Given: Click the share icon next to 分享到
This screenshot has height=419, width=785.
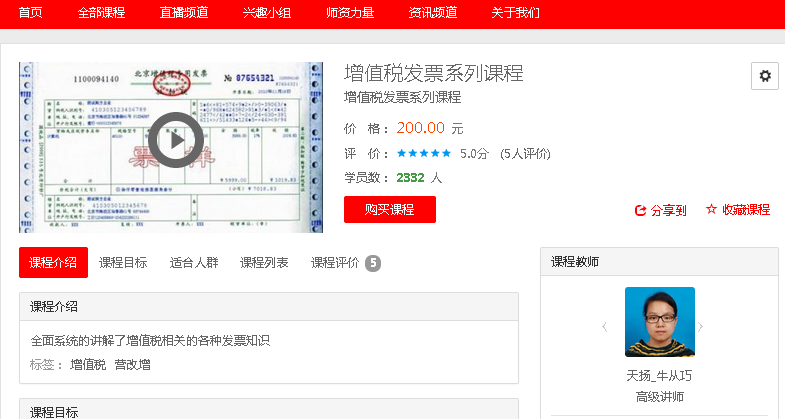Looking at the screenshot, I should click(x=640, y=210).
